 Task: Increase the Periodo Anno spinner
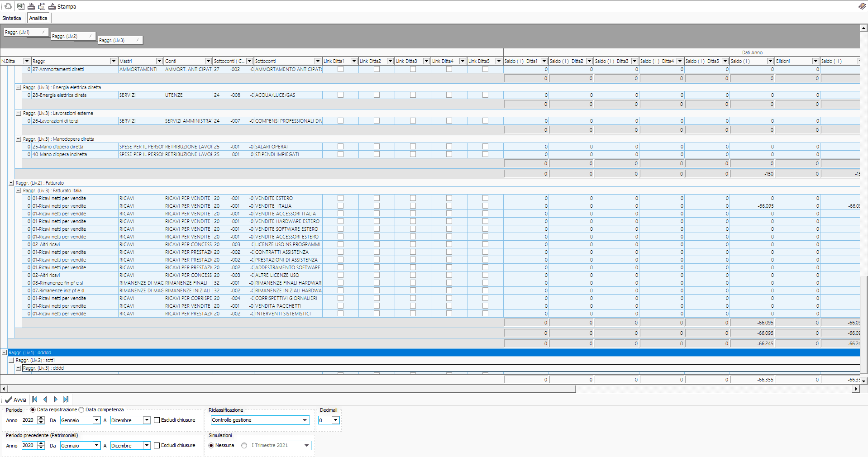point(41,418)
